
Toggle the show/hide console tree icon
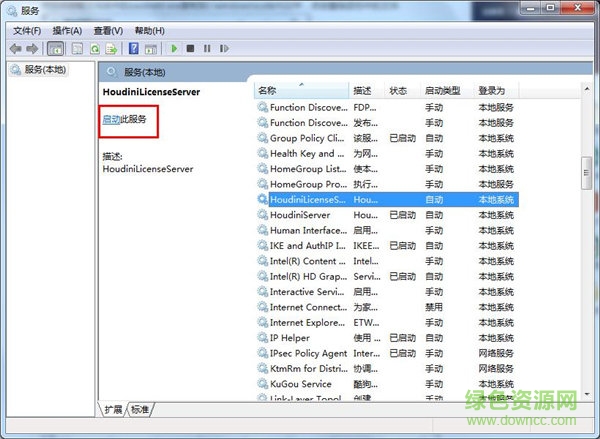(55, 49)
